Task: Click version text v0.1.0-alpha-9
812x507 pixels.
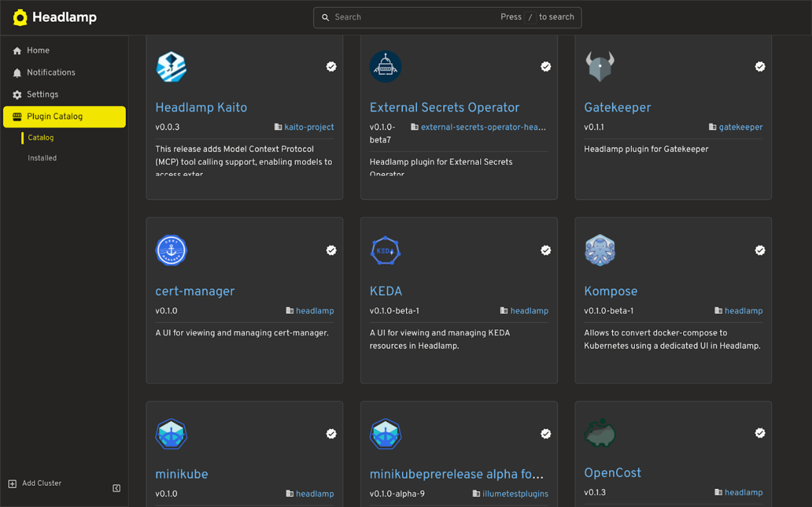Action: pos(397,494)
